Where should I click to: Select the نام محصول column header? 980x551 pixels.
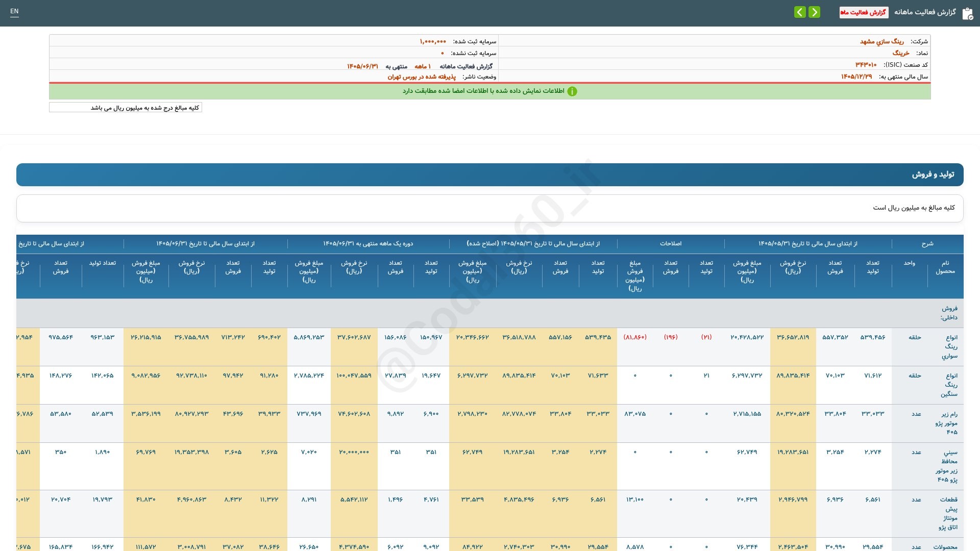[x=945, y=267]
